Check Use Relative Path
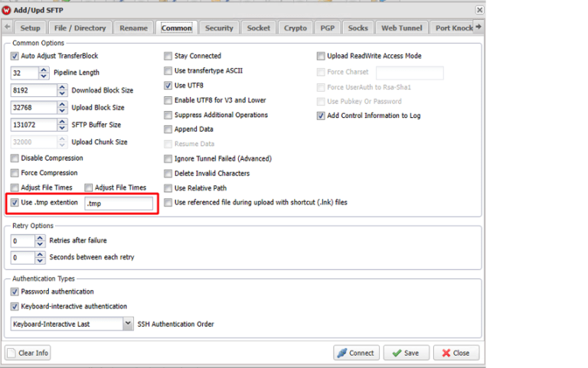This screenshot has height=368, width=588. tap(168, 187)
